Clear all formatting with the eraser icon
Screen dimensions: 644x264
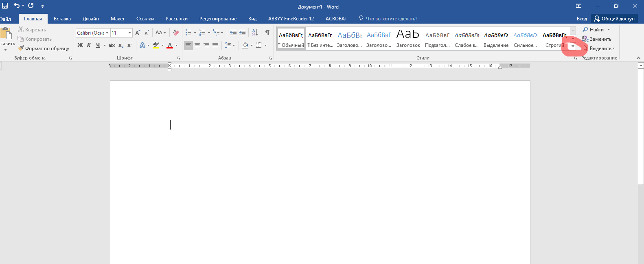[176, 33]
